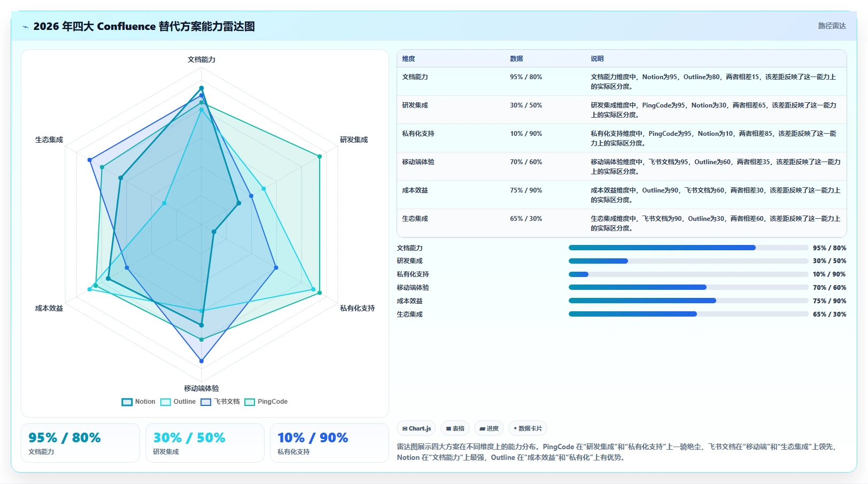Toggle Notion series in radar legend

[138, 402]
